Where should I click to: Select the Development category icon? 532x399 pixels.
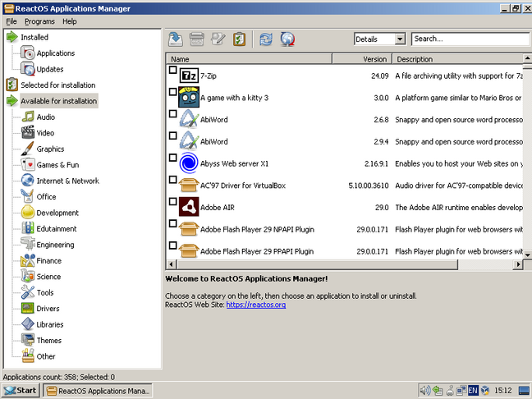coord(28,213)
